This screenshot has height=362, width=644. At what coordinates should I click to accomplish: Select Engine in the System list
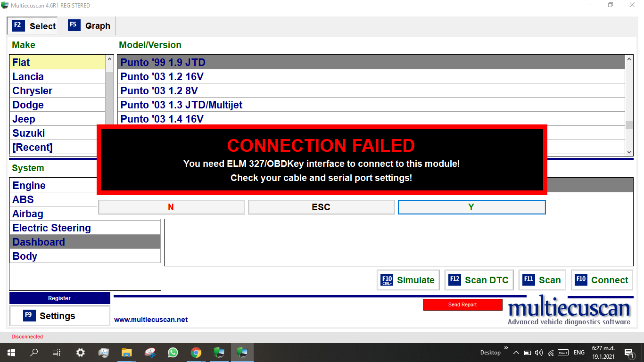pos(53,185)
